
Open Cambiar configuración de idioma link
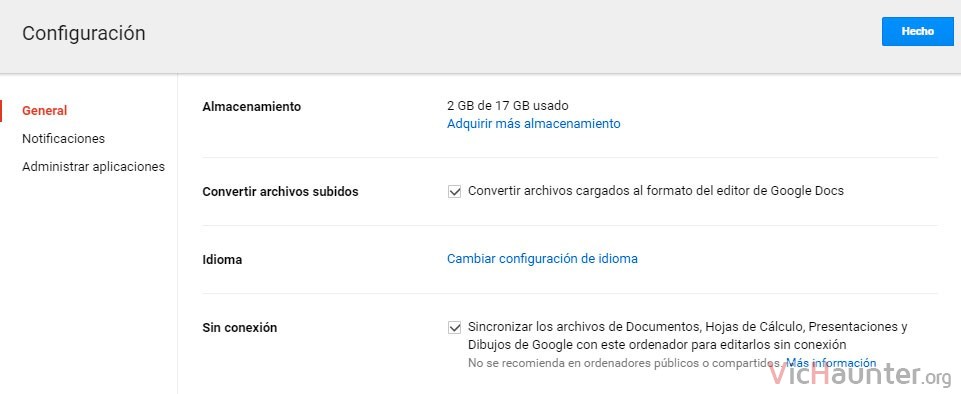542,259
